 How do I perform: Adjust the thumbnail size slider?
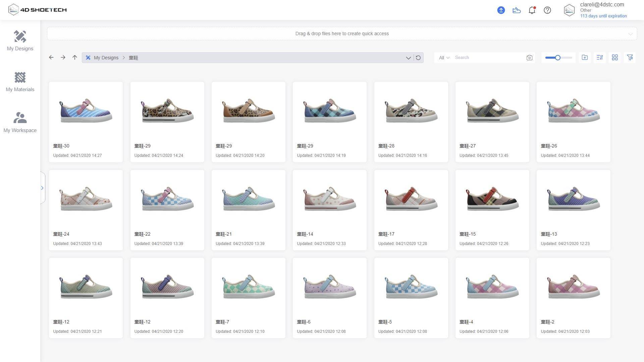[557, 58]
